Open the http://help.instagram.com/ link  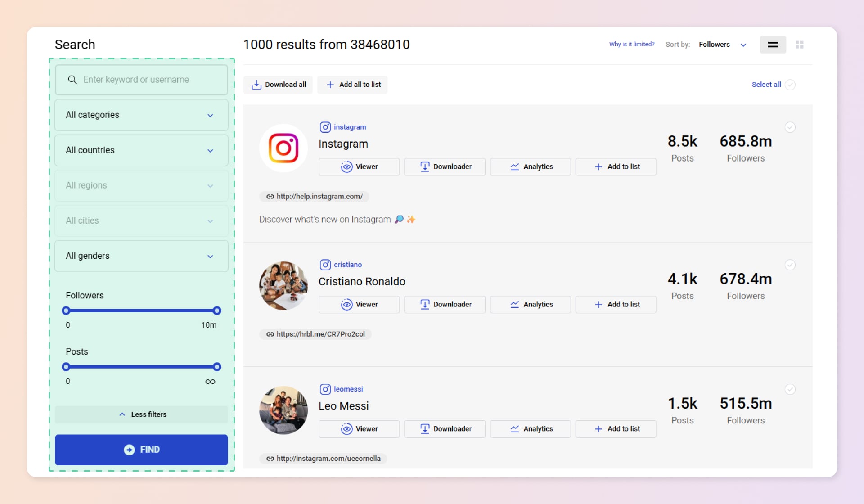[x=319, y=197]
